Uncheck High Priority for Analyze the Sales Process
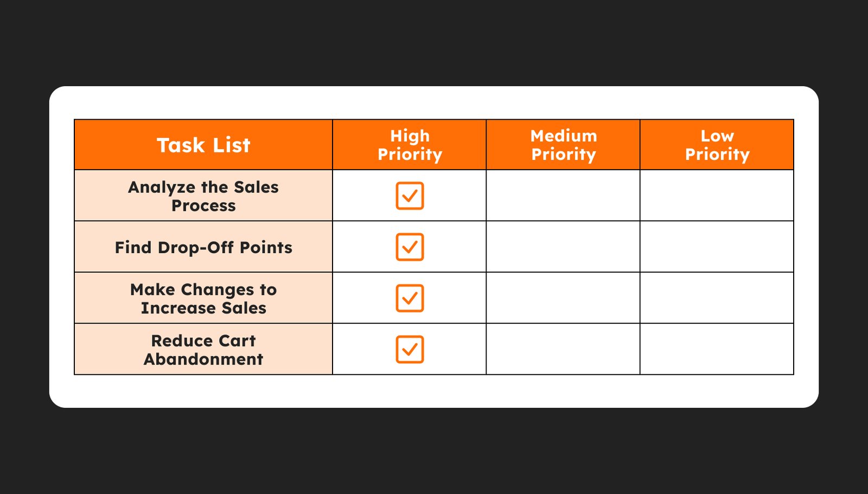Screen dimensions: 868x494 point(410,196)
